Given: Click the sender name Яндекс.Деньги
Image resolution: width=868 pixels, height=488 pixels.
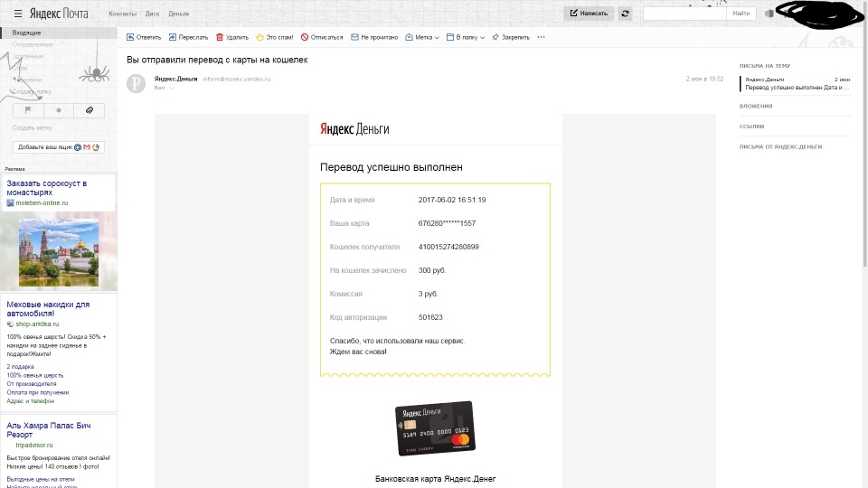Looking at the screenshot, I should (175, 80).
